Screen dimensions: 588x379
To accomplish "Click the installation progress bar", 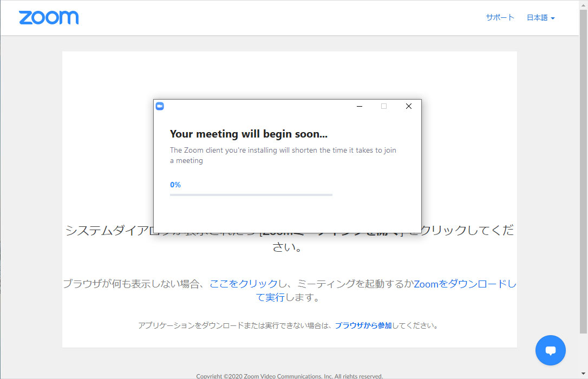I will (251, 195).
